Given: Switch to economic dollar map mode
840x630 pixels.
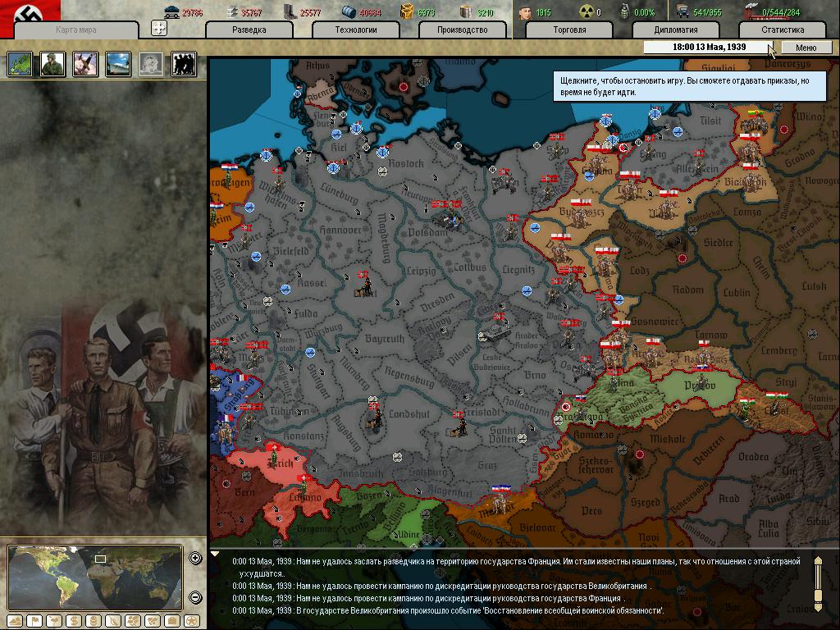Looking at the screenshot, I should pyautogui.click(x=74, y=621).
